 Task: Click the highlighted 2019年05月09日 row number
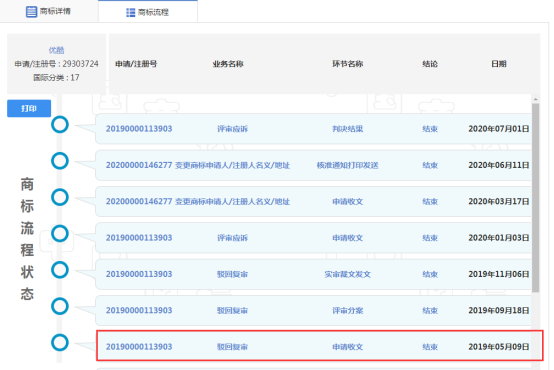(x=139, y=347)
